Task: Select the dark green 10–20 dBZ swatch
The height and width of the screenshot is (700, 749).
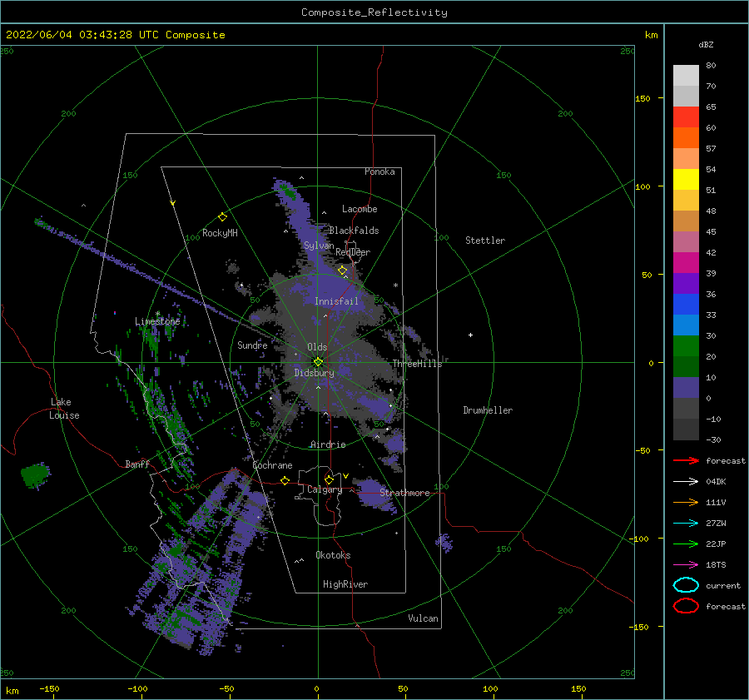Action: (686, 366)
